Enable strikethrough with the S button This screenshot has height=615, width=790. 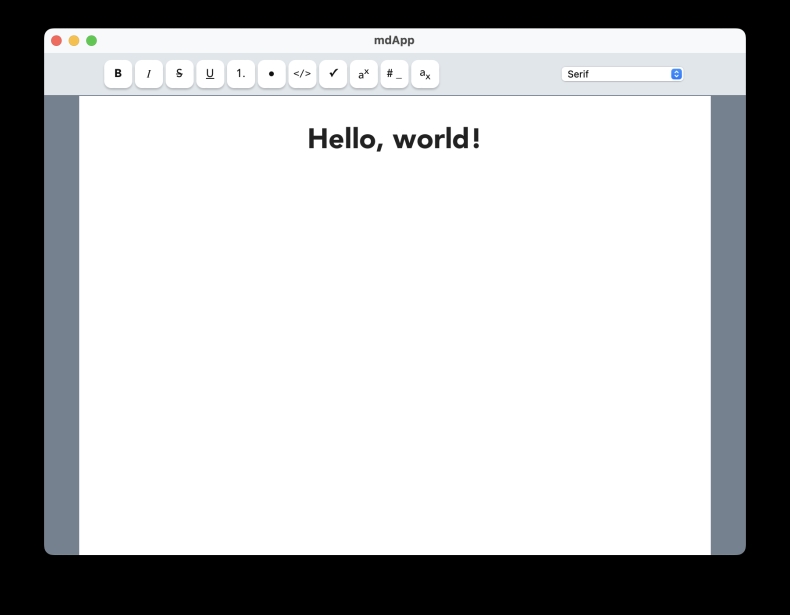click(179, 74)
